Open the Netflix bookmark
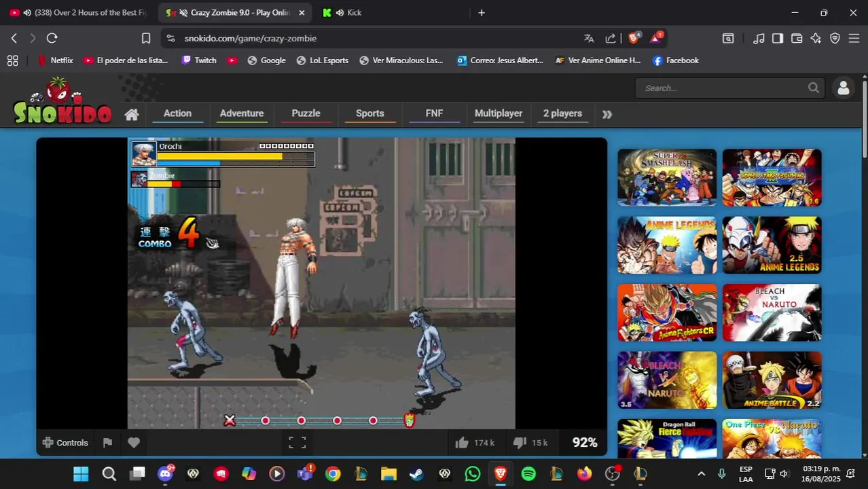Viewport: 868px width, 489px height. tap(55, 60)
